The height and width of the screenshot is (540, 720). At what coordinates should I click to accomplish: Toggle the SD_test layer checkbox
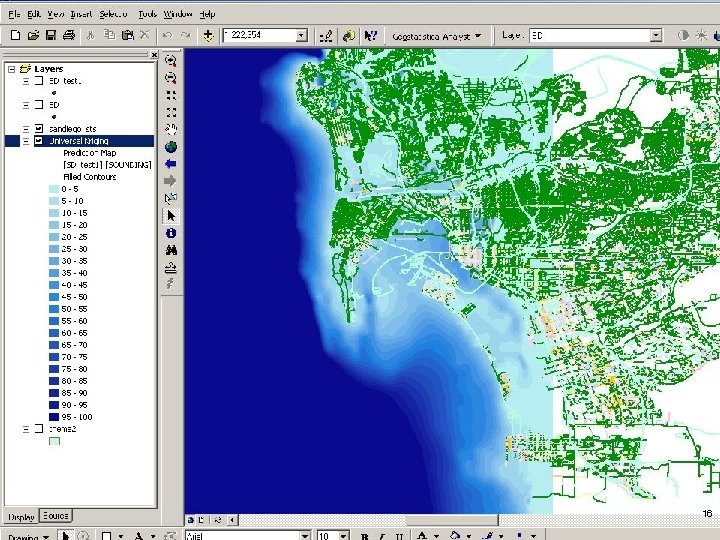(x=39, y=81)
